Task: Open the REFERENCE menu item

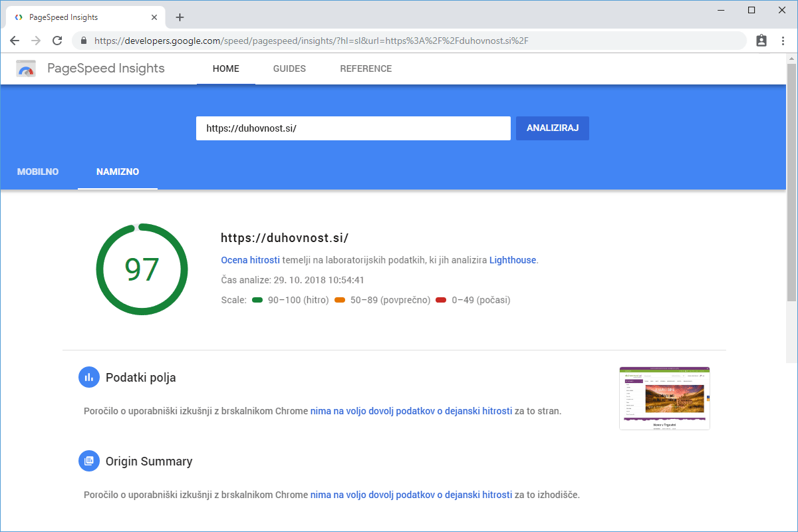Action: click(366, 68)
